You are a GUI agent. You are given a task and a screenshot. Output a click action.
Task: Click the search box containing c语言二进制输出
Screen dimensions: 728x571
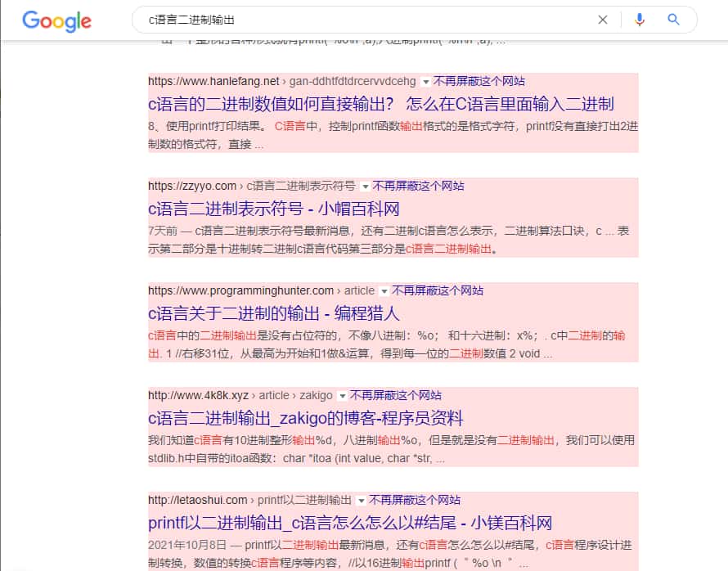click(x=414, y=20)
